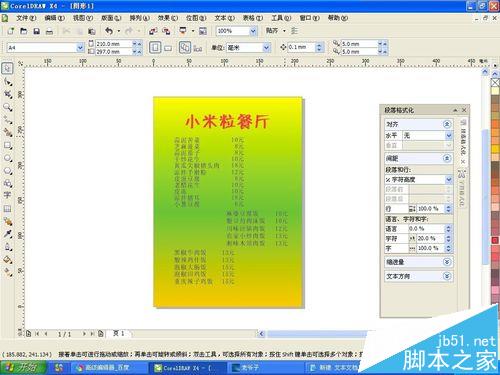The height and width of the screenshot is (375, 500).
Task: Click the no-fill X color swatch
Action: [495, 82]
